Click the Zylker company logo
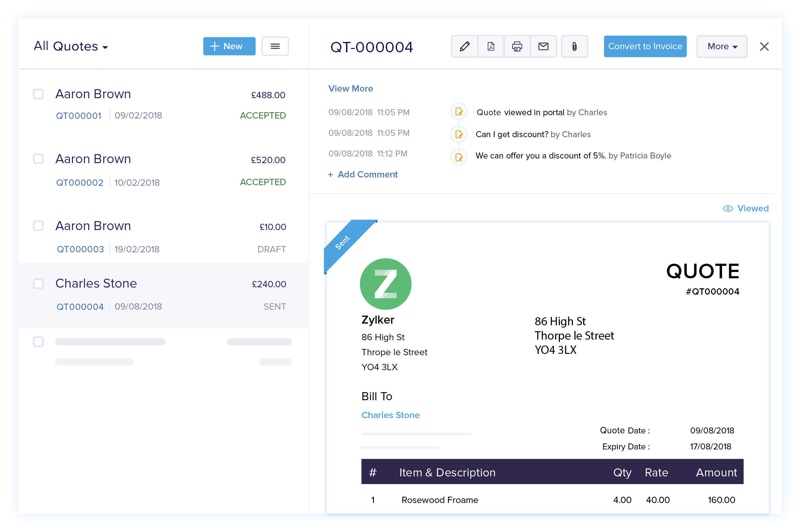 (x=385, y=284)
